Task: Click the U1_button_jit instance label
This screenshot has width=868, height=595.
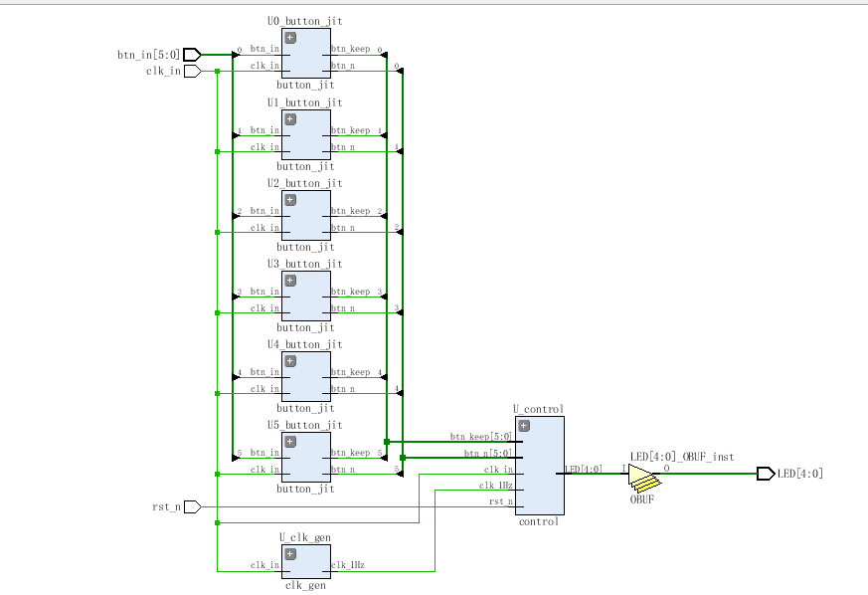Action: pos(305,102)
